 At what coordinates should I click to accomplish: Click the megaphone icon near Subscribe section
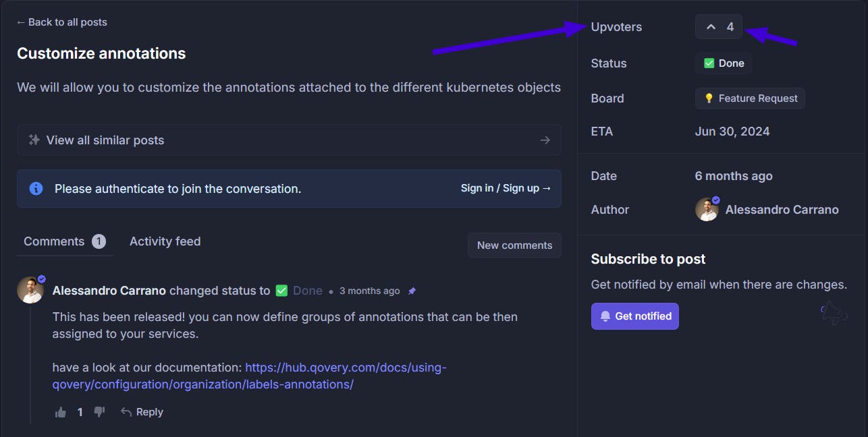pyautogui.click(x=834, y=313)
